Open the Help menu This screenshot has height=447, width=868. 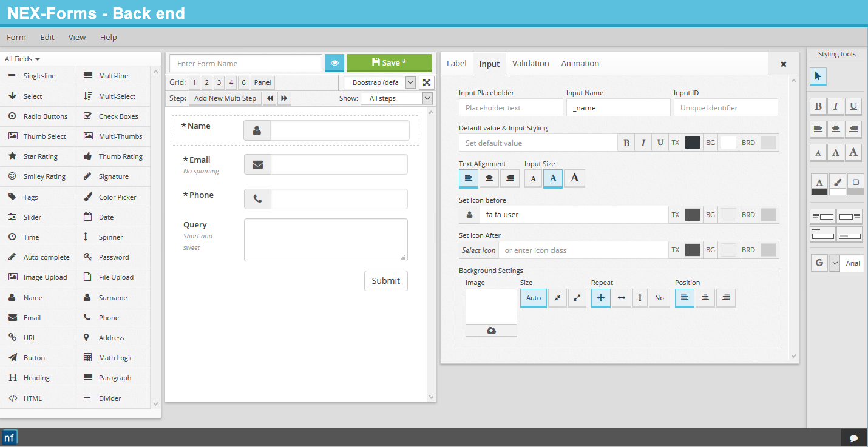coord(109,37)
